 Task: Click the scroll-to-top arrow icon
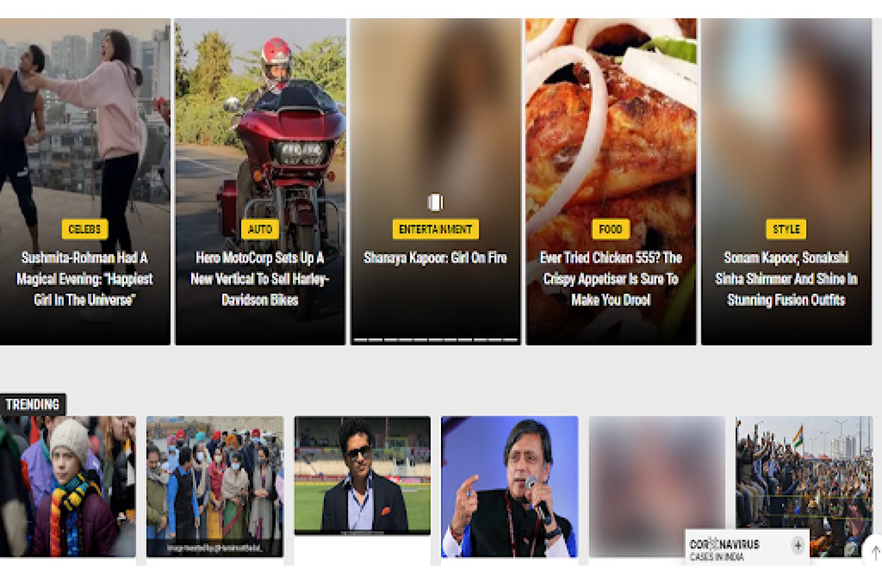(x=875, y=552)
